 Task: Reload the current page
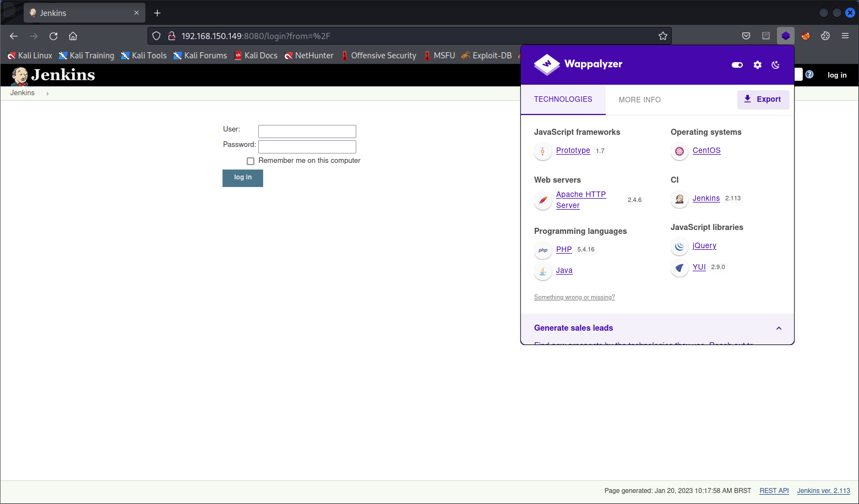coord(53,36)
